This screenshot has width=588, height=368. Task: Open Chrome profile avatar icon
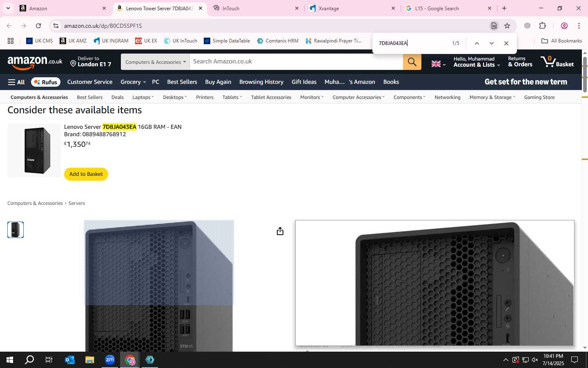click(564, 26)
